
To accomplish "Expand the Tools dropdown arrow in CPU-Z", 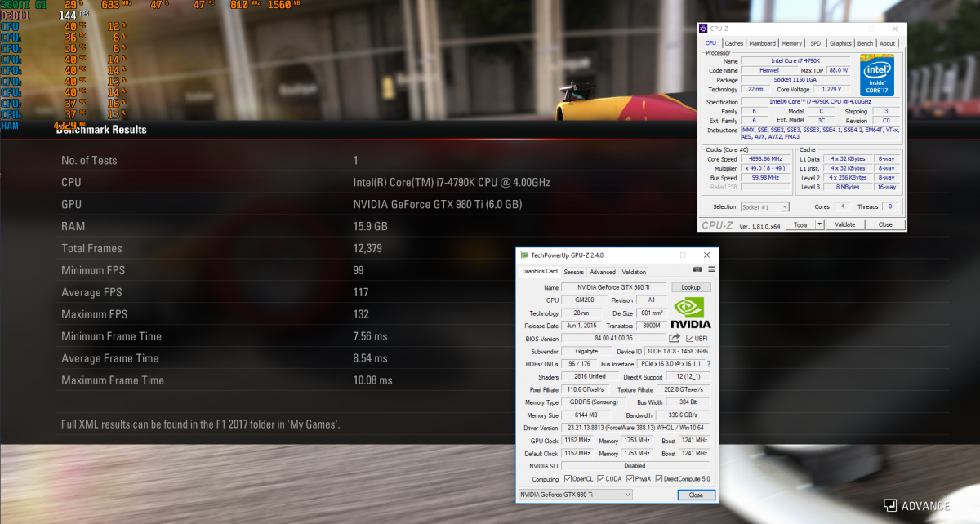I will [x=820, y=224].
